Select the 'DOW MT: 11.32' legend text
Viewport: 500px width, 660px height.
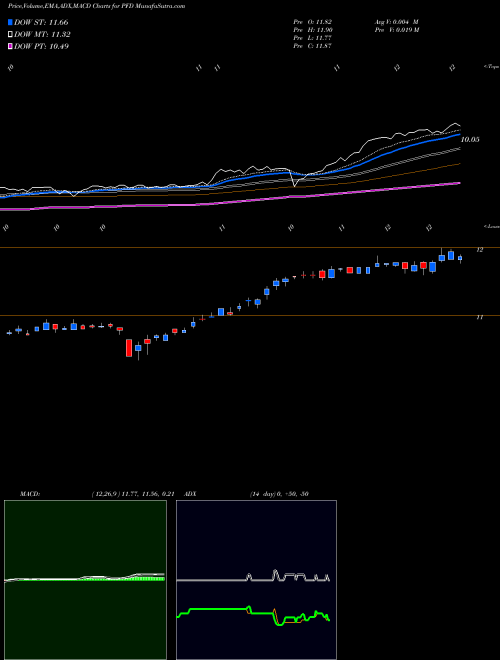(x=42, y=35)
